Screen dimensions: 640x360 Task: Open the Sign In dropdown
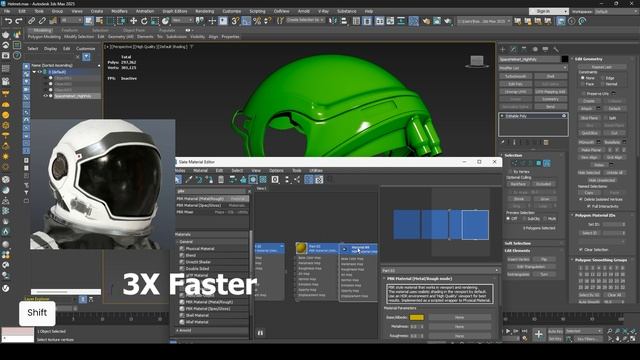pos(549,11)
